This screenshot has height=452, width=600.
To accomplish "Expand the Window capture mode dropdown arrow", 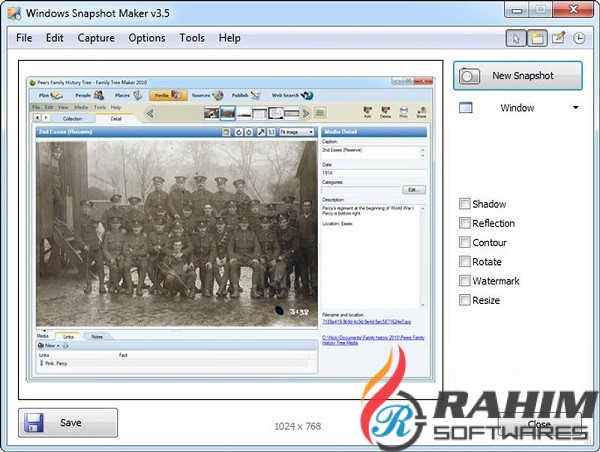I will pos(576,108).
